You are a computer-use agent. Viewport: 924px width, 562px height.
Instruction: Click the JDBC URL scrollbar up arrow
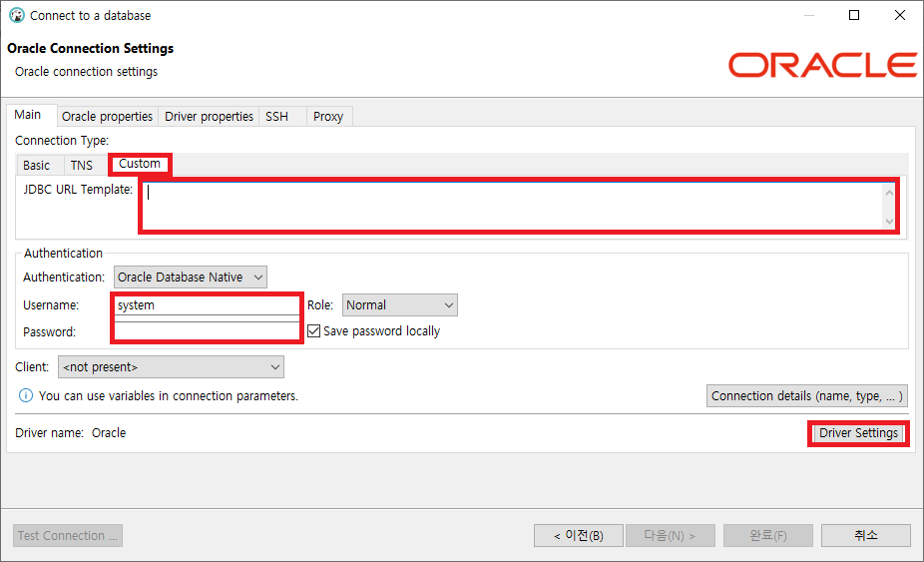point(890,193)
